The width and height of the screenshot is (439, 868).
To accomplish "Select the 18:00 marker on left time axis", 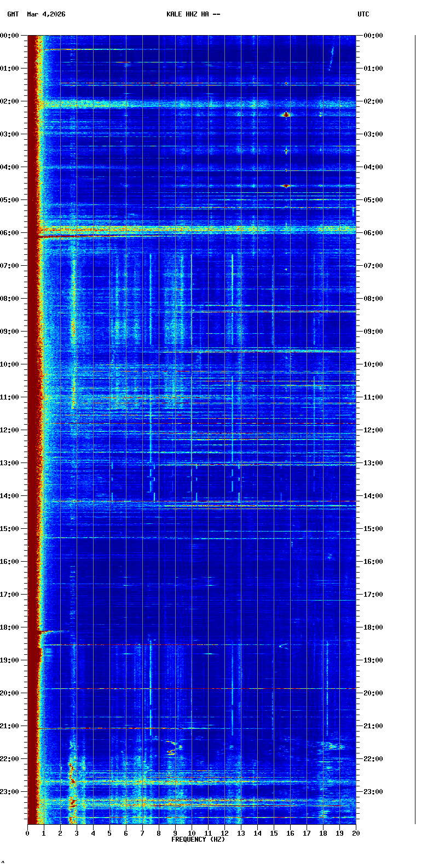I will pos(9,627).
